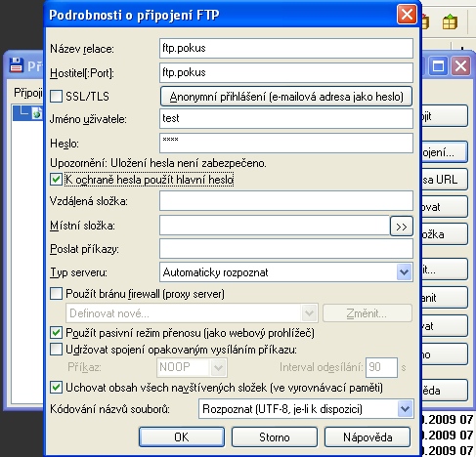Viewport: 476px width, 457px height.
Task: Close the Podrobnosti o připojení FTP dialog
Action: pos(407,15)
